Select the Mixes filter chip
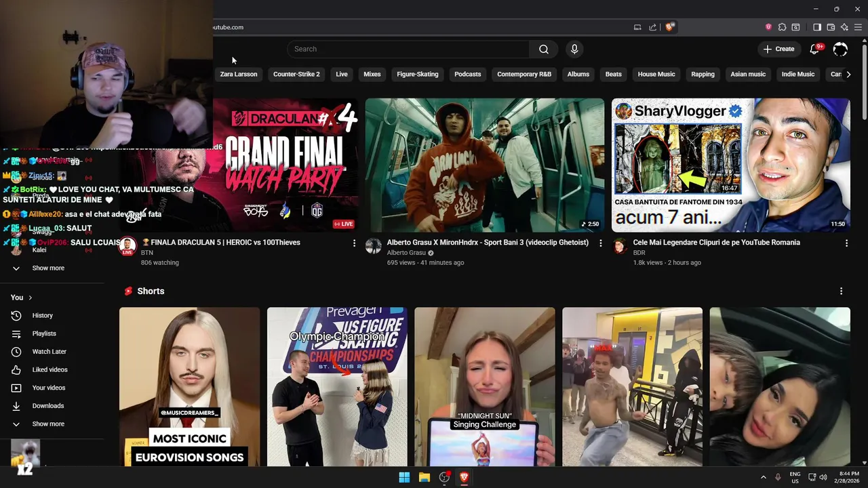This screenshot has width=868, height=488. tap(372, 74)
